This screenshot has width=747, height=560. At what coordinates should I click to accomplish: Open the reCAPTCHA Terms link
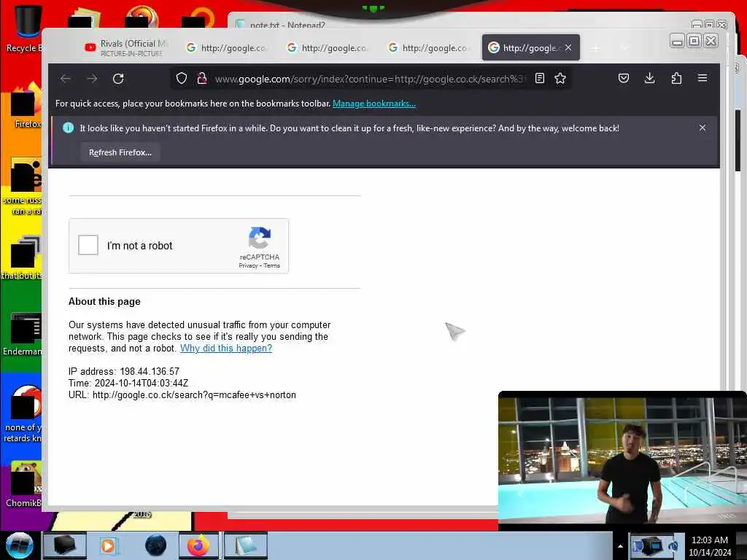(x=271, y=265)
